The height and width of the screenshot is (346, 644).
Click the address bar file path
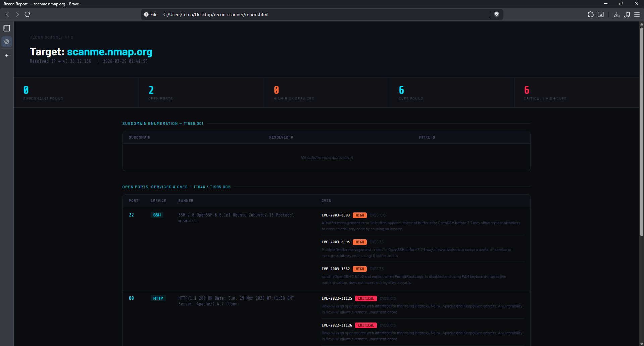point(216,14)
